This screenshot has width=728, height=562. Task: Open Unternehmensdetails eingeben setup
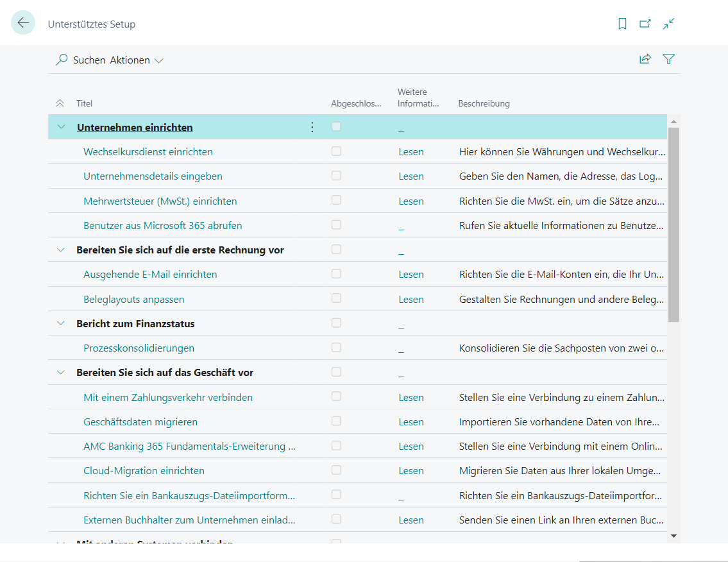(153, 176)
